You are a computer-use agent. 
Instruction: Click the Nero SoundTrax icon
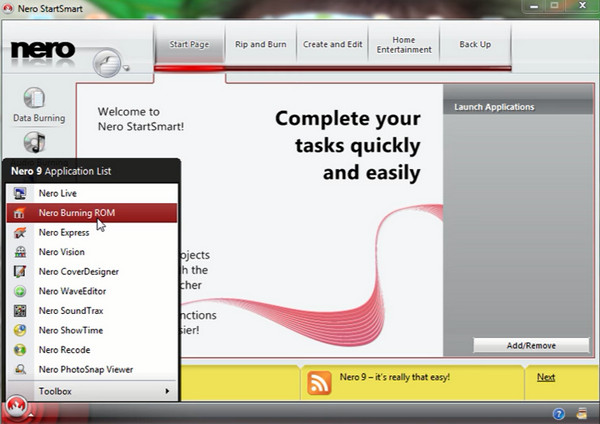point(20,311)
